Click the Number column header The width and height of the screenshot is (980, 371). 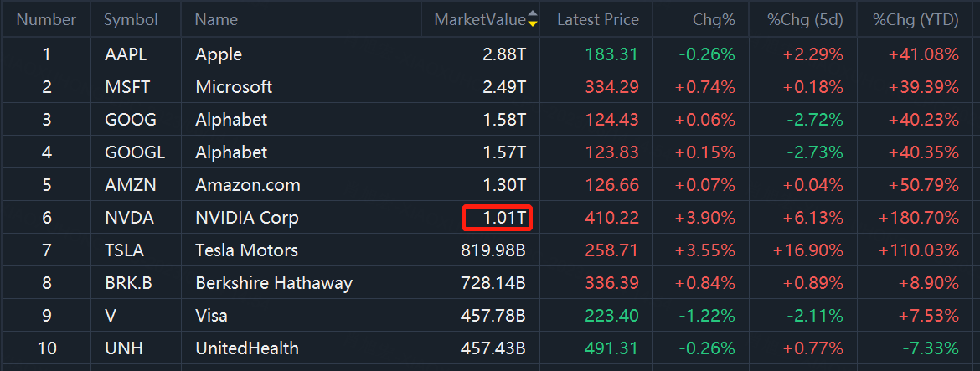pyautogui.click(x=46, y=20)
